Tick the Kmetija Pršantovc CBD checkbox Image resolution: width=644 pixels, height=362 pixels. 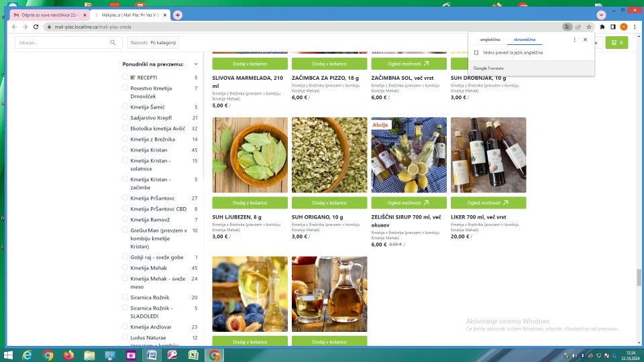click(125, 208)
